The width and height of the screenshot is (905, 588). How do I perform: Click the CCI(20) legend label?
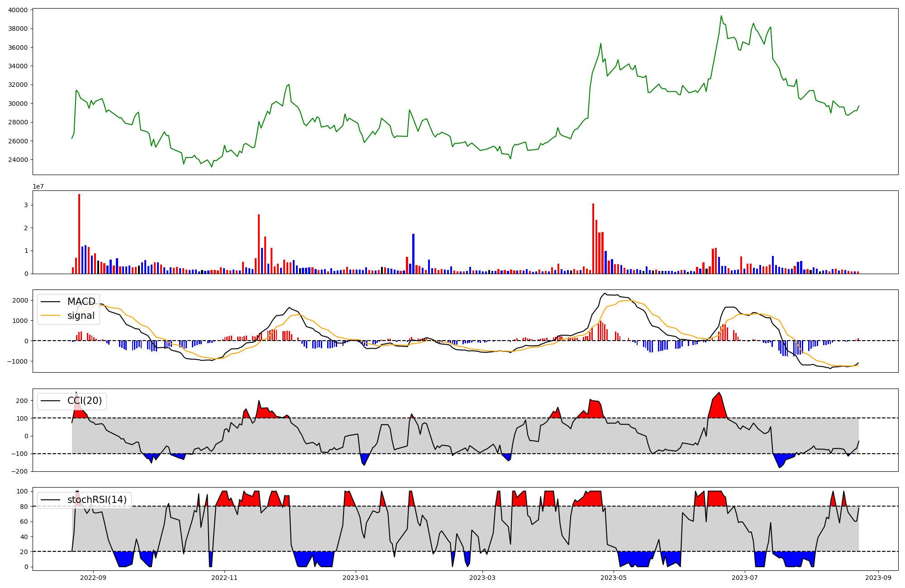tap(85, 401)
